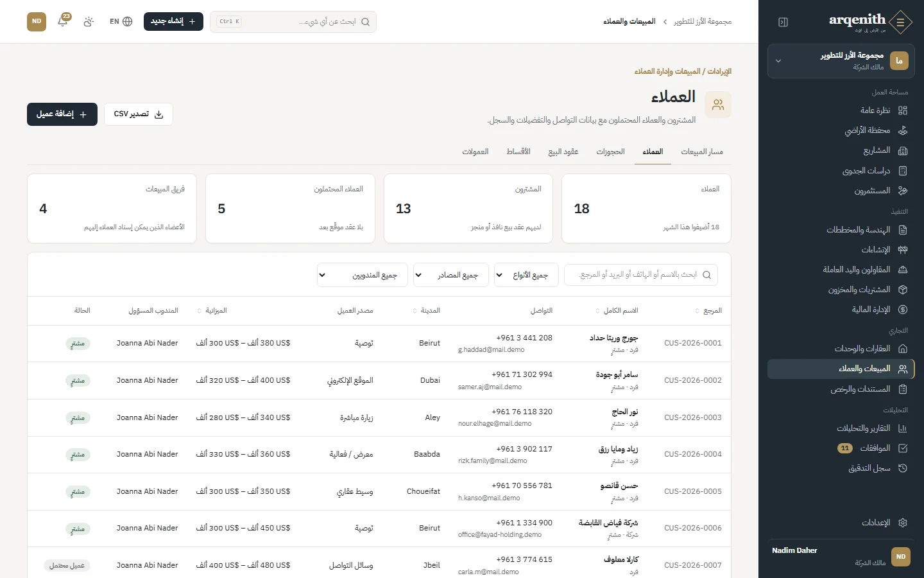Click إنشاء جديد create new button
This screenshot has height=578, width=924.
click(173, 21)
